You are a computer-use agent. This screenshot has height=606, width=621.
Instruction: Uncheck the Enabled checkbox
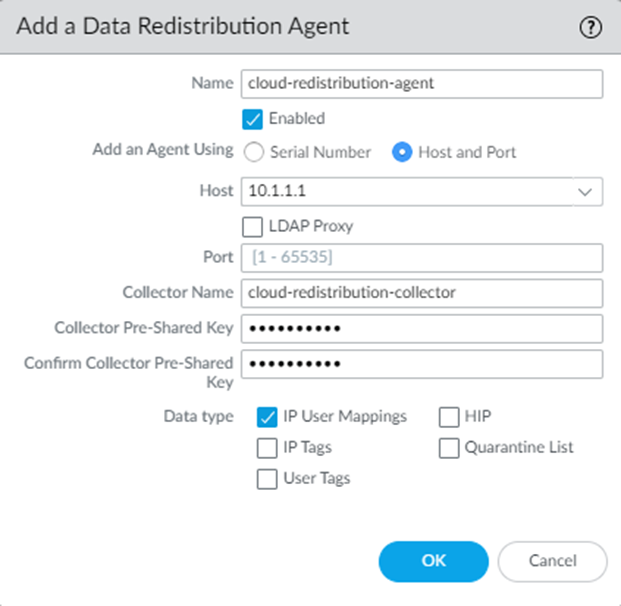coord(253,119)
